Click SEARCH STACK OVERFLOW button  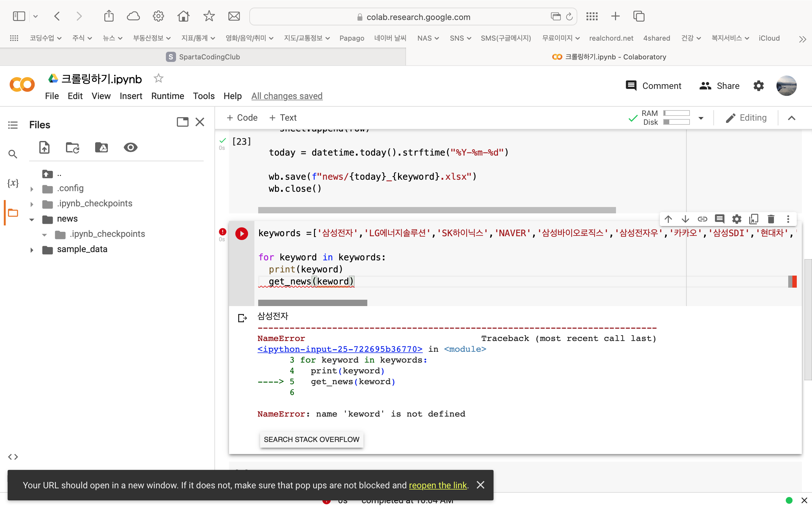click(x=311, y=439)
